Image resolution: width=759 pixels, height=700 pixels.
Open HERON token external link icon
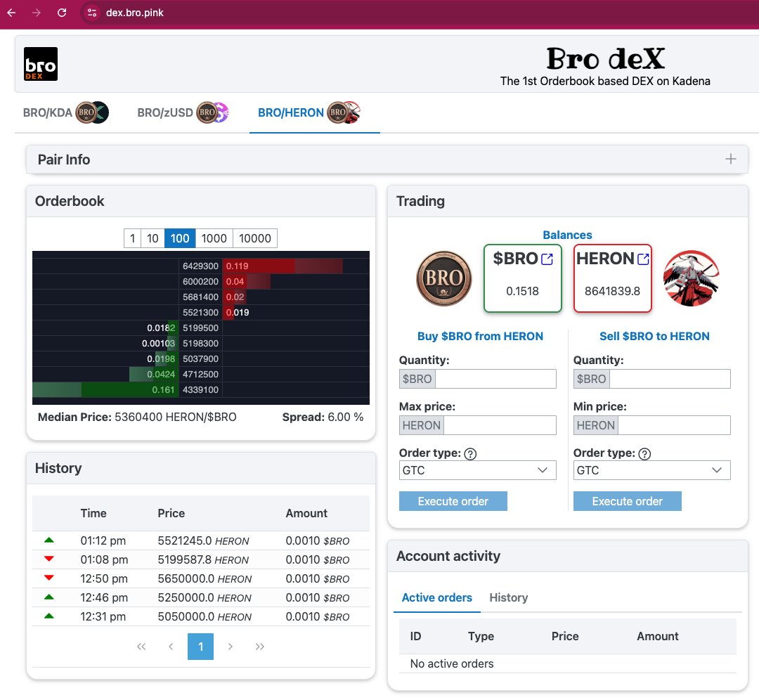[643, 259]
